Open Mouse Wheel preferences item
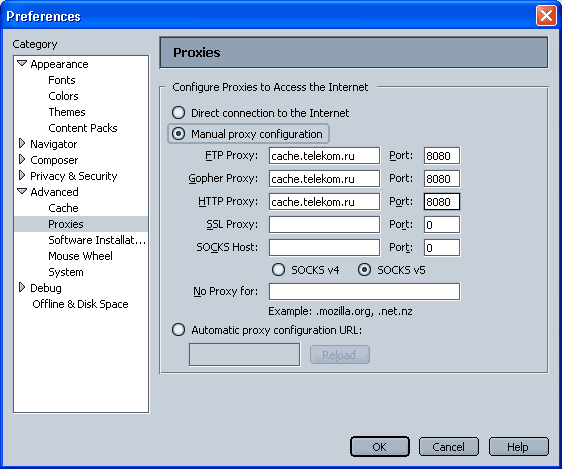 click(x=80, y=256)
